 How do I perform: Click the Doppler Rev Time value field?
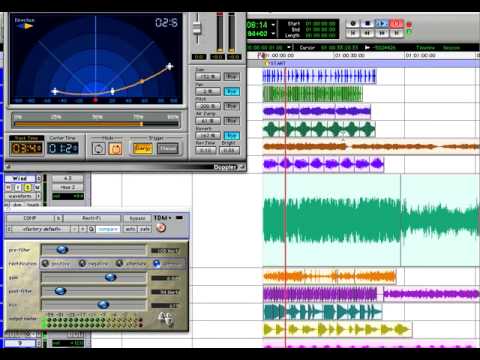tap(206, 150)
